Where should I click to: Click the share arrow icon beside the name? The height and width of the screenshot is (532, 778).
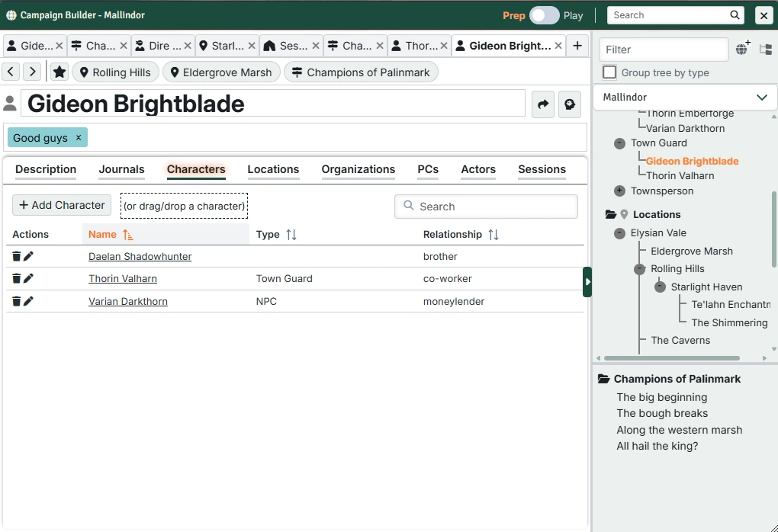(x=543, y=104)
